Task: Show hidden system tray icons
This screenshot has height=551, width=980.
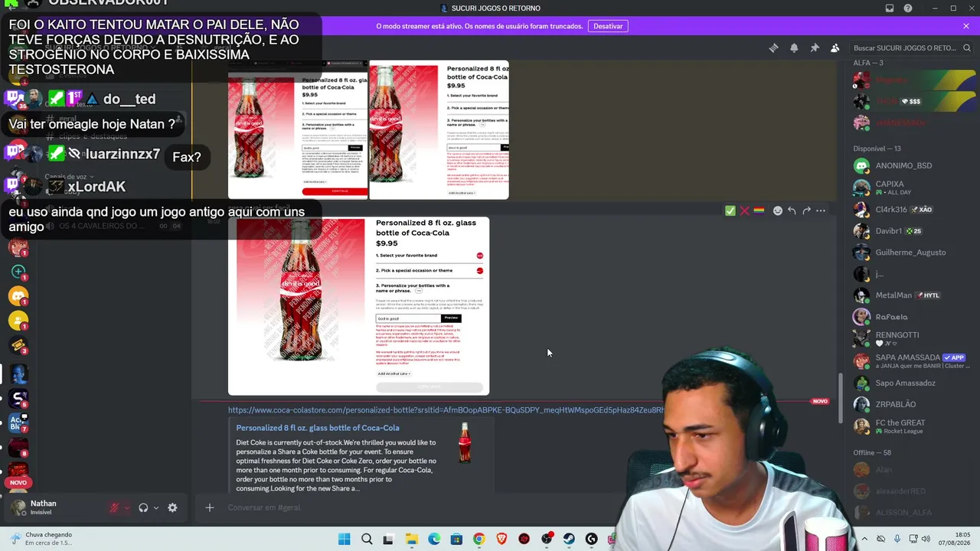Action: point(864,539)
